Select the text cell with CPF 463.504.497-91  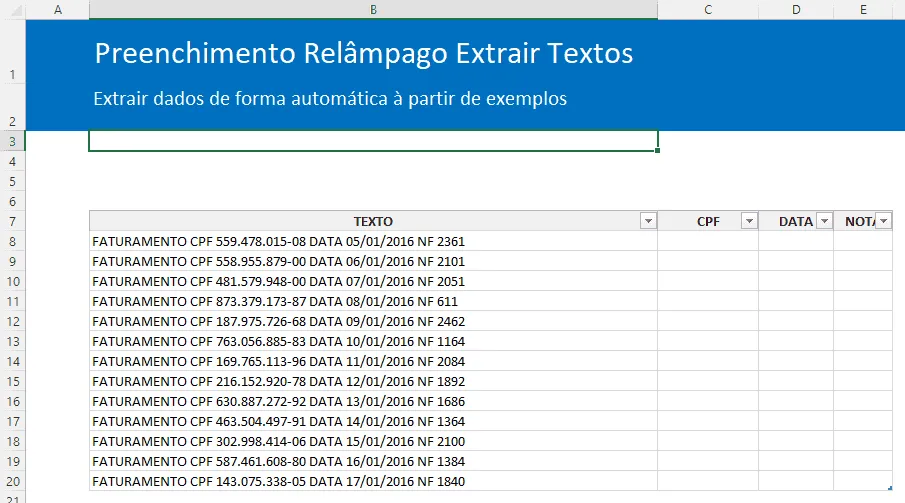(373, 422)
